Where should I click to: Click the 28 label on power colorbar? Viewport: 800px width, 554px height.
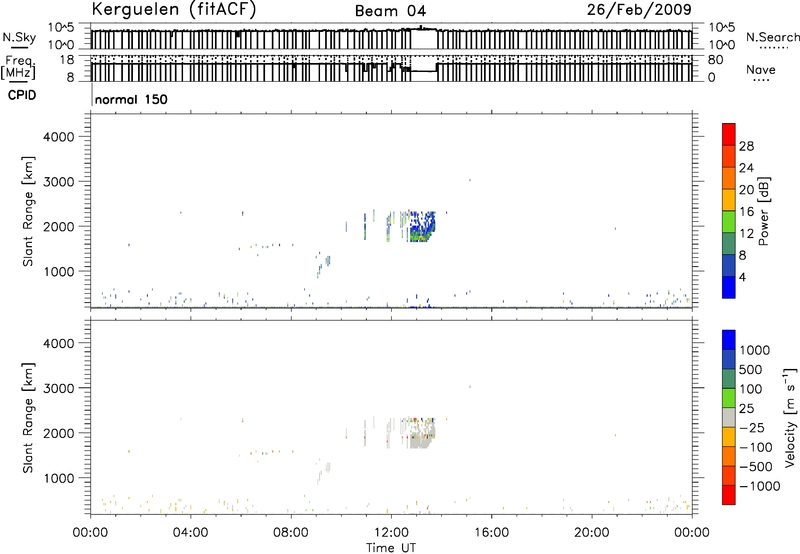(x=746, y=146)
